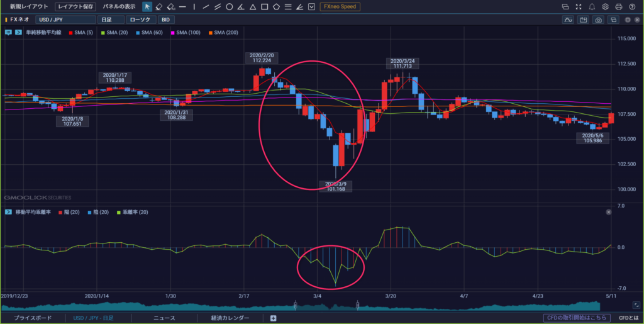Open the drawing tools dropdown box

tap(312, 6)
